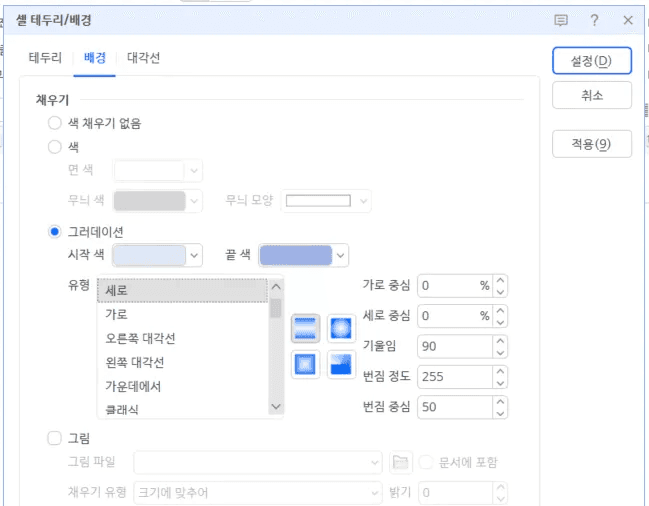649x506 pixels.
Task: Decrease the 기울임 value
Action: tap(500, 353)
